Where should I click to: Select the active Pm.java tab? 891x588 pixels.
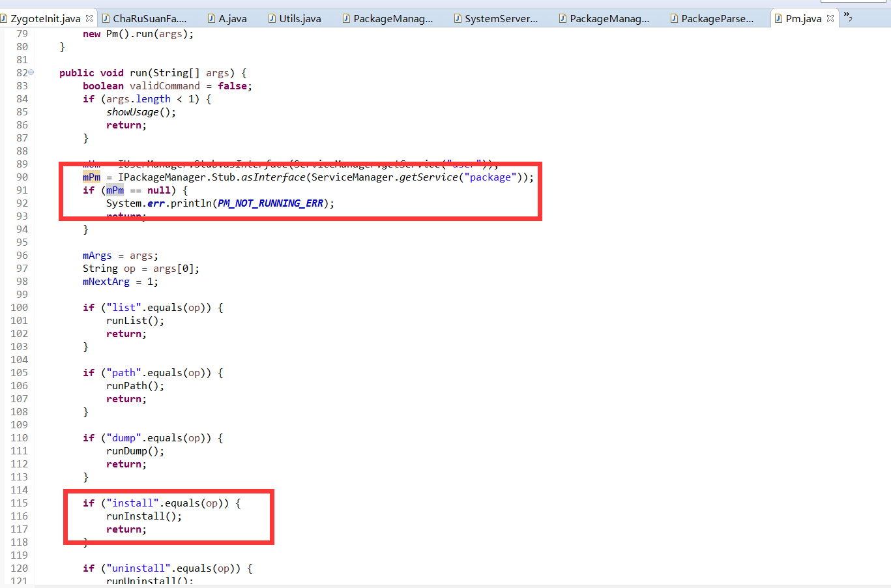(x=803, y=18)
